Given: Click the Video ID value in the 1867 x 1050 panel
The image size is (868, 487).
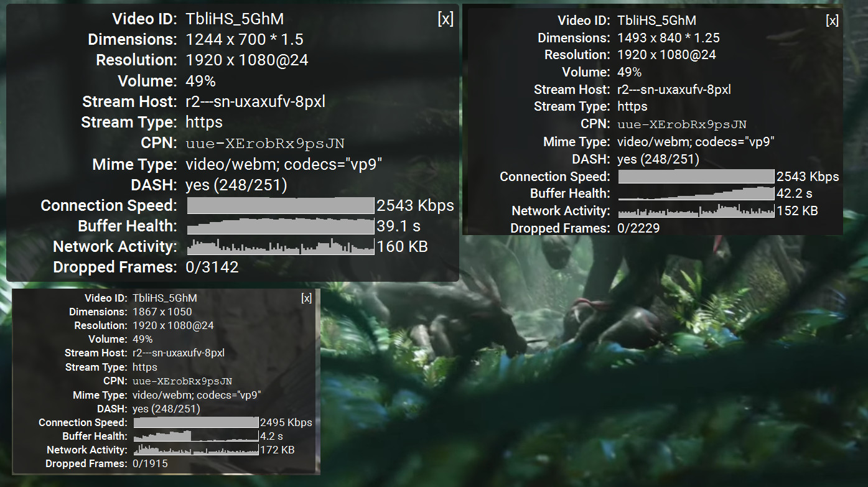Looking at the screenshot, I should (x=165, y=298).
